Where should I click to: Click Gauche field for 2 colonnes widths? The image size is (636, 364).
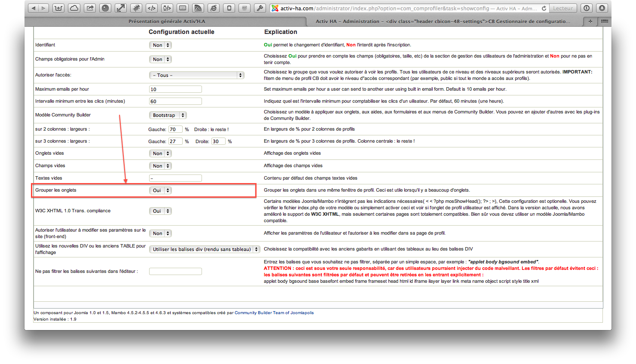(175, 129)
